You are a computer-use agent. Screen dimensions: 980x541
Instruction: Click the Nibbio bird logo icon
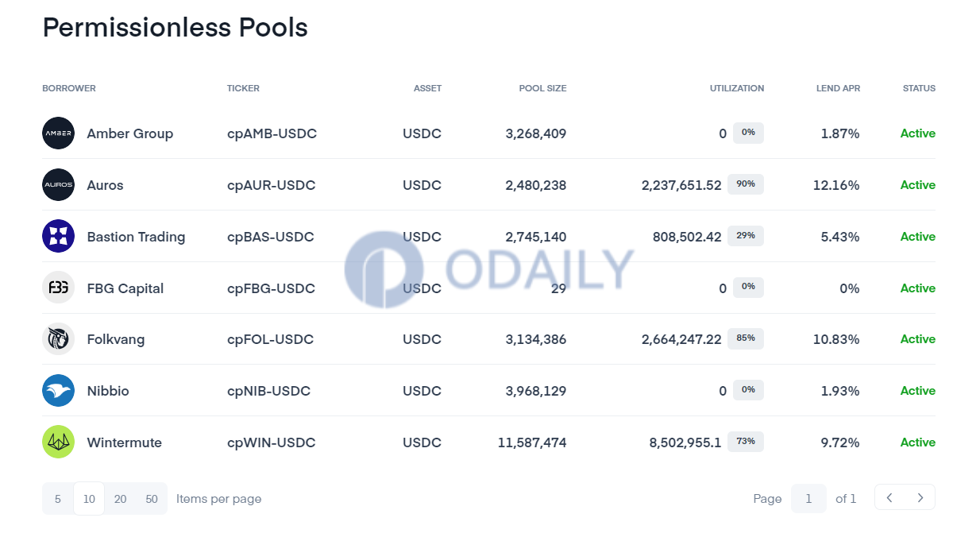[x=58, y=391]
